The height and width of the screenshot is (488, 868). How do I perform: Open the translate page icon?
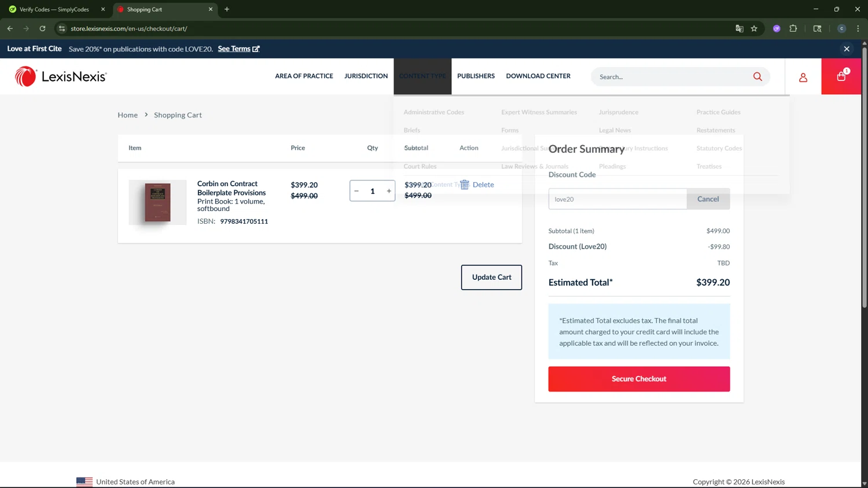(739, 28)
